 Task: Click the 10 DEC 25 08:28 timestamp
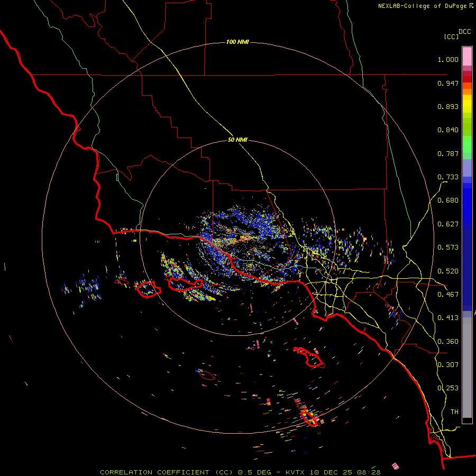(345, 472)
